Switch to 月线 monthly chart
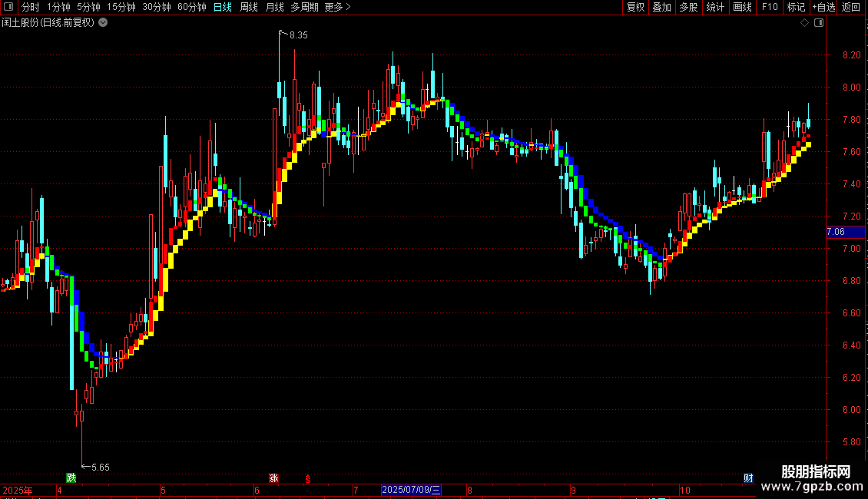This screenshot has width=868, height=499. click(274, 7)
